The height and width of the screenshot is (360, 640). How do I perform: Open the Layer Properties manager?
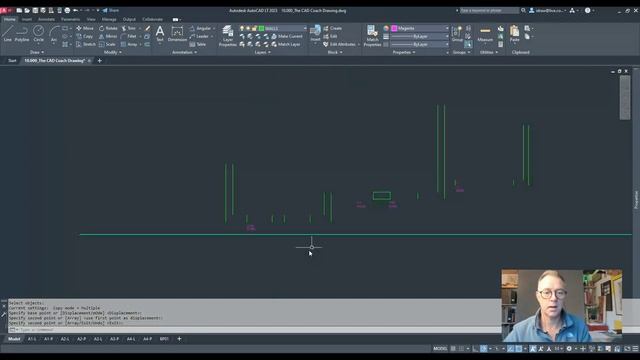228,36
